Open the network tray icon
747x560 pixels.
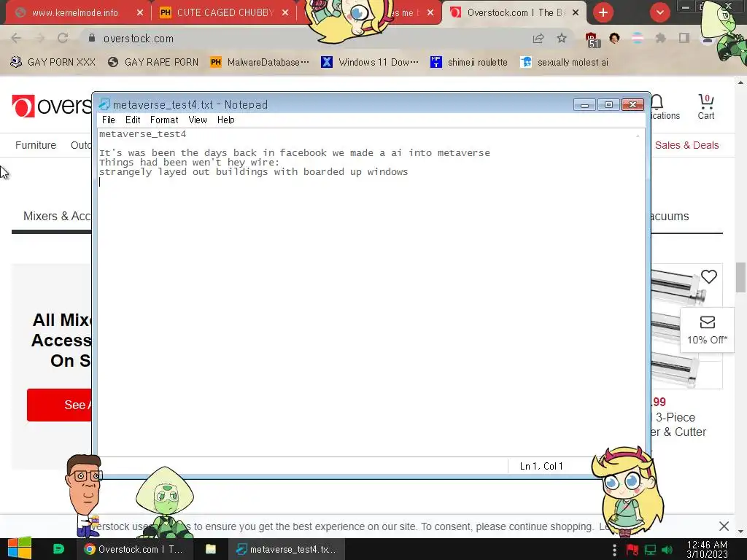pos(650,550)
